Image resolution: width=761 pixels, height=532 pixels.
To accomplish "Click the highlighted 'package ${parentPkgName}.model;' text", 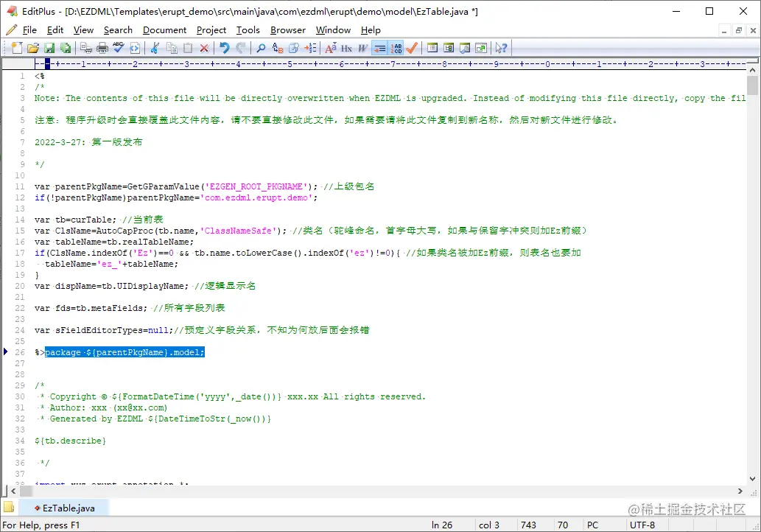I will (x=125, y=352).
